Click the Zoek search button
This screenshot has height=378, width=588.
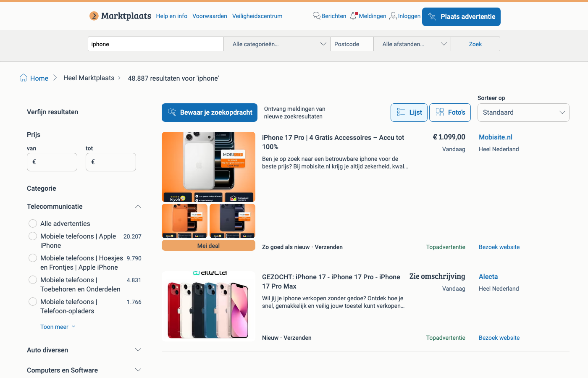[x=475, y=44]
